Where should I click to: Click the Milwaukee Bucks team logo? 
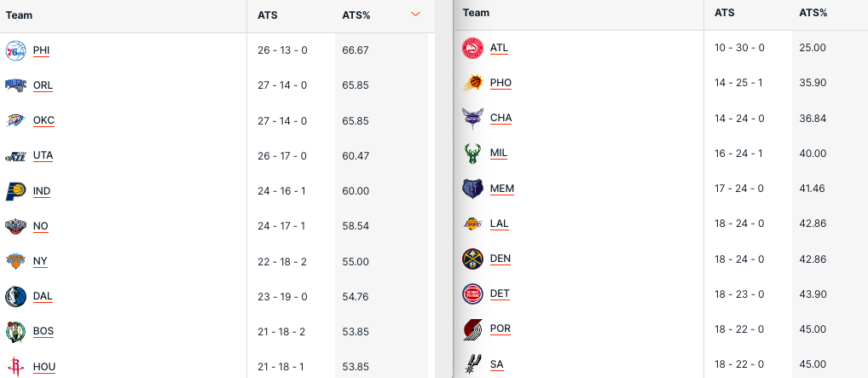pyautogui.click(x=472, y=154)
